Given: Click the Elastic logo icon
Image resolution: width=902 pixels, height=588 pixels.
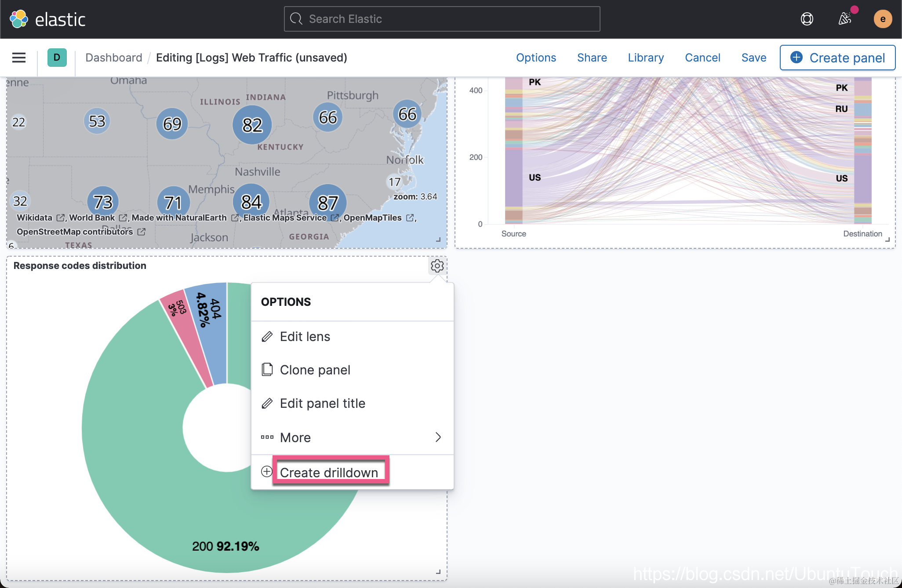Looking at the screenshot, I should pos(19,19).
